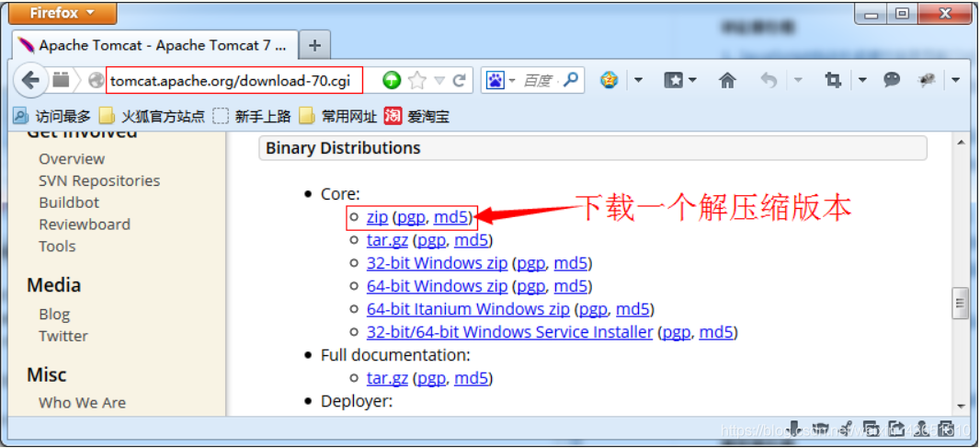
Task: Click the 64-bit Itanium Windows zip link
Action: pyautogui.click(x=468, y=309)
